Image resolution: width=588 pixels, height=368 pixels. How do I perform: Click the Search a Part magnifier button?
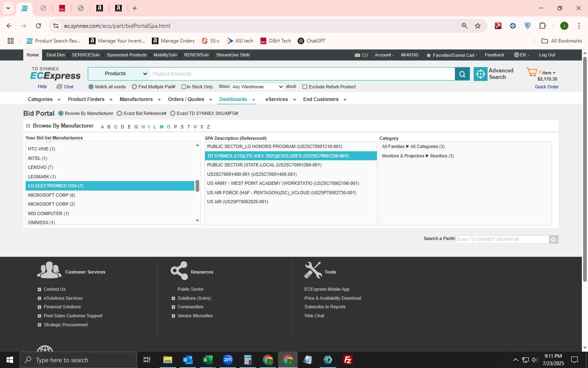553,240
